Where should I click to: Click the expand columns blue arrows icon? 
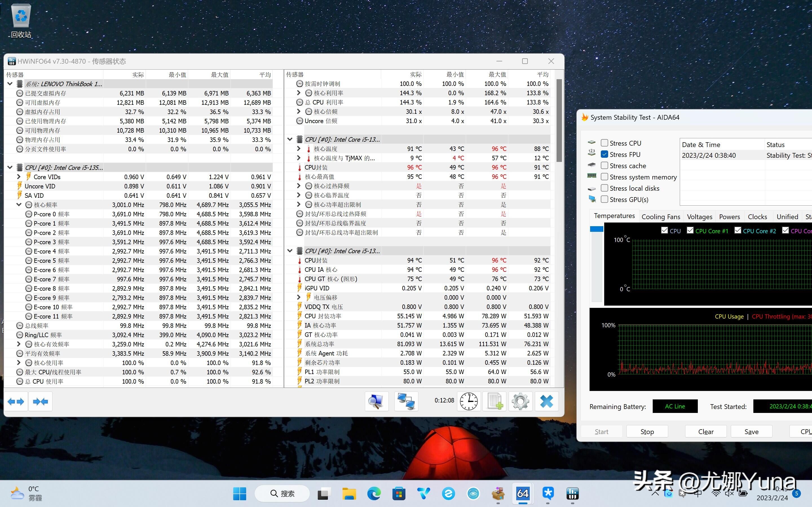click(x=16, y=401)
